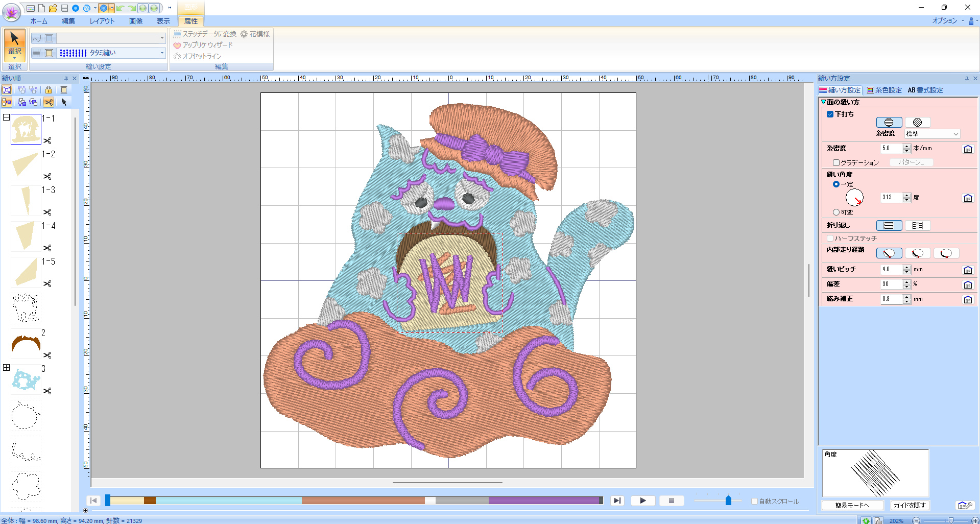
Task: Click the New document icon in quick access
Action: [42, 8]
